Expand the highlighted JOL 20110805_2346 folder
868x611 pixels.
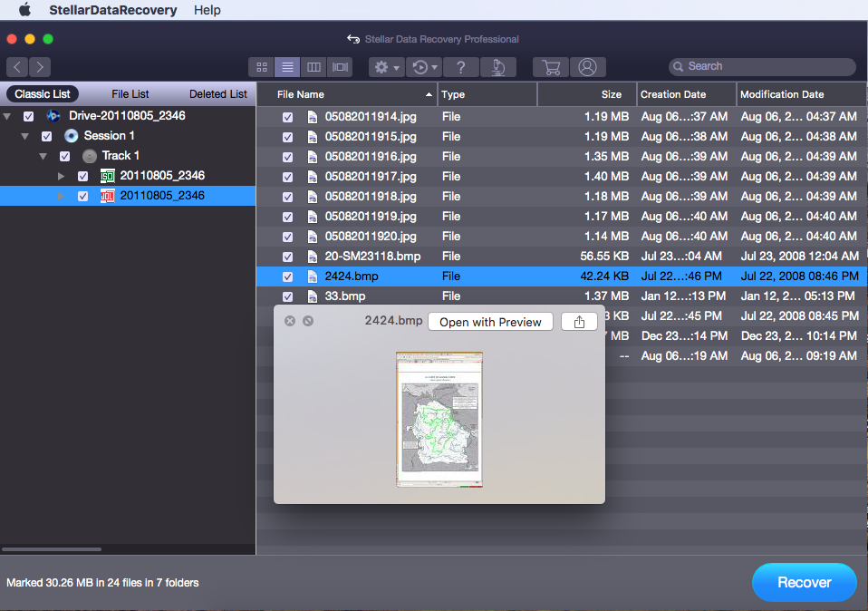point(62,196)
